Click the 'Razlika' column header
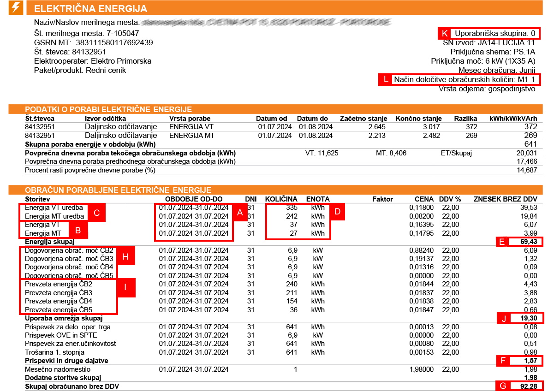The width and height of the screenshot is (554, 392). (465, 119)
